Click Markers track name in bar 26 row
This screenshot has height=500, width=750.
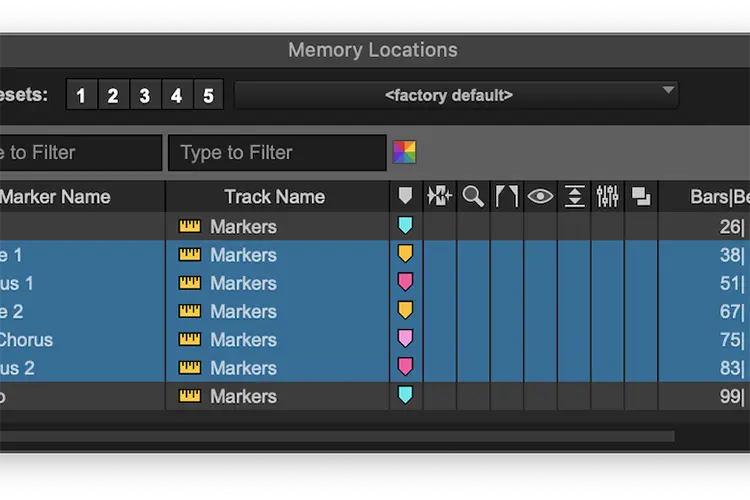(243, 227)
